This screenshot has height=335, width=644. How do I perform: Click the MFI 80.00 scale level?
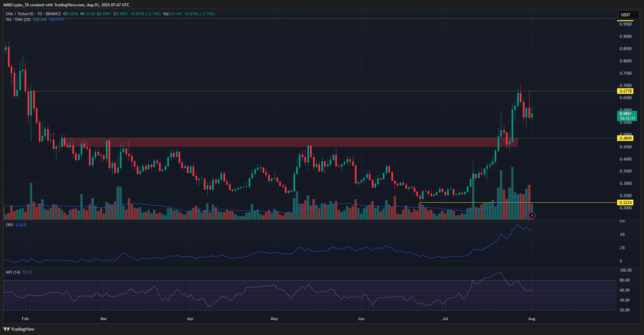point(624,280)
